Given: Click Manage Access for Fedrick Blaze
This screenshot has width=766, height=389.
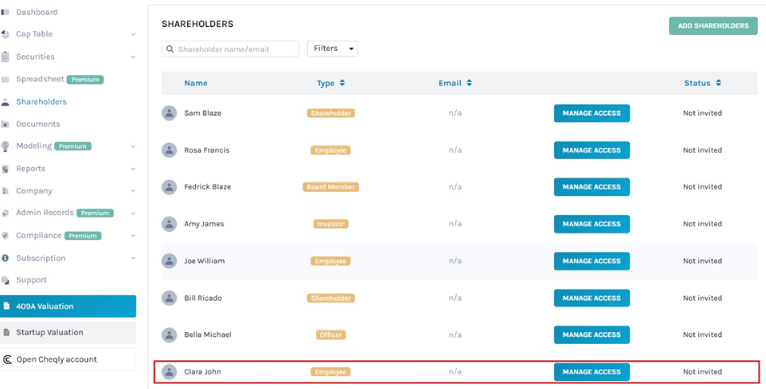Looking at the screenshot, I should [x=592, y=187].
